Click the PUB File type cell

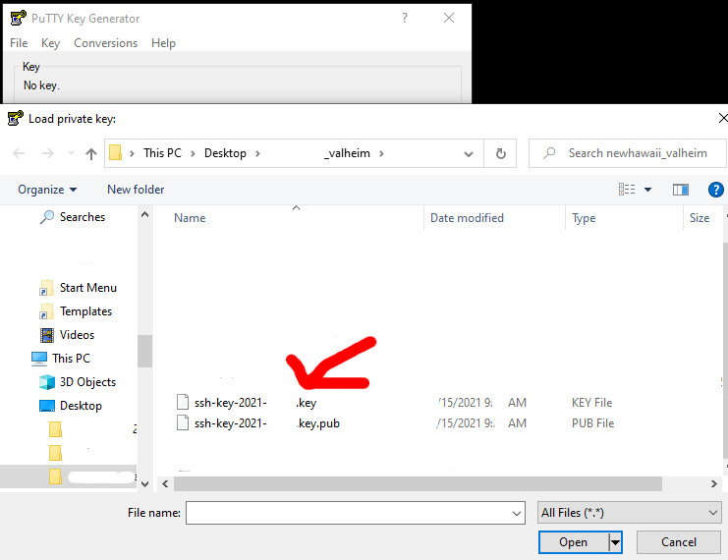592,423
